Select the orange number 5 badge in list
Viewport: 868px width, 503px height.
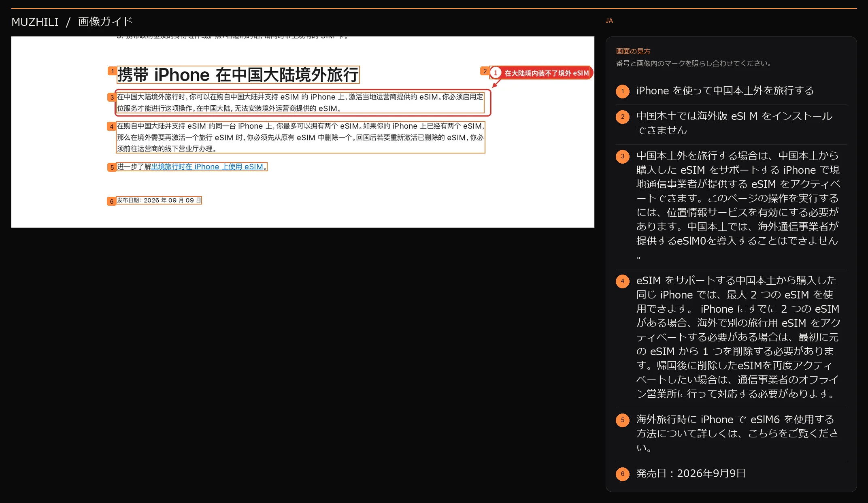(622, 420)
